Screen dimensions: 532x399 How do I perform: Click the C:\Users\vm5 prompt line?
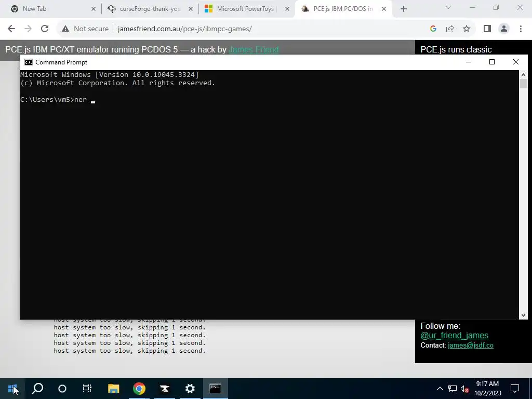click(58, 100)
